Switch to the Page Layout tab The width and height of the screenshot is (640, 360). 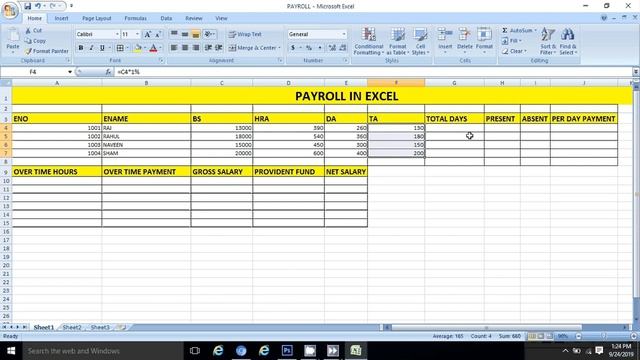96,18
